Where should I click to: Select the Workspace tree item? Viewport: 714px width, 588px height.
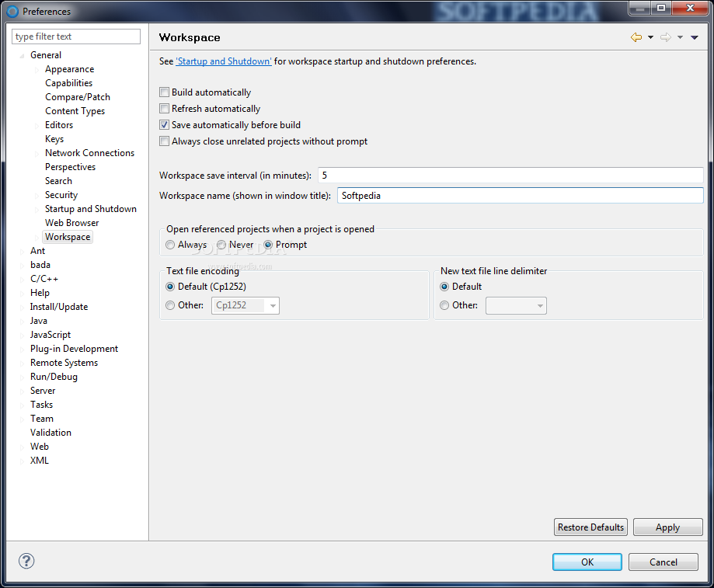pyautogui.click(x=68, y=237)
